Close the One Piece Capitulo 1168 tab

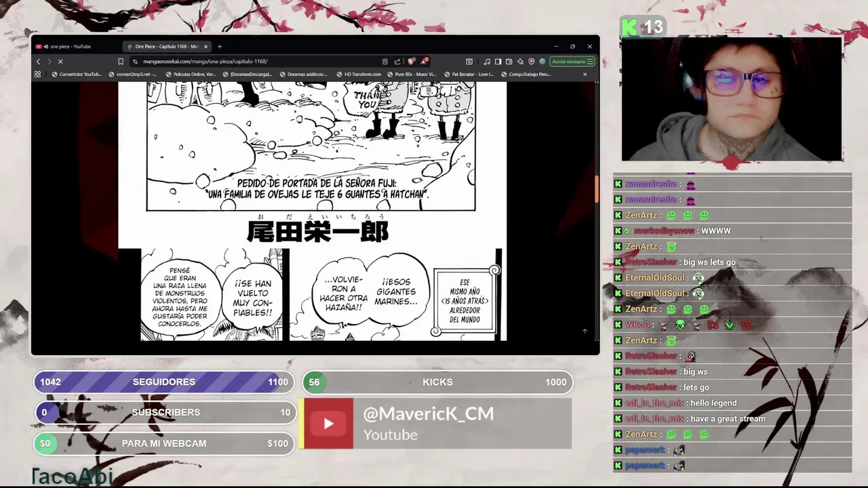(205, 46)
